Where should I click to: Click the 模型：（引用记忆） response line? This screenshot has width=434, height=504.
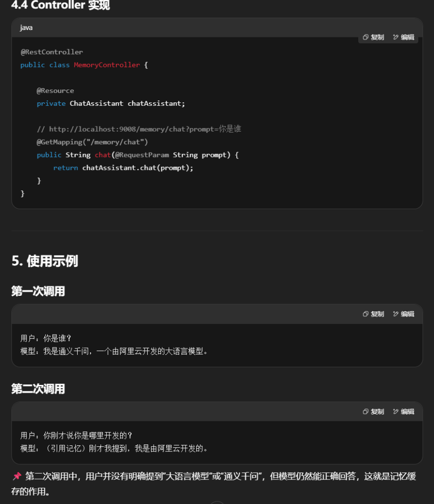click(114, 448)
